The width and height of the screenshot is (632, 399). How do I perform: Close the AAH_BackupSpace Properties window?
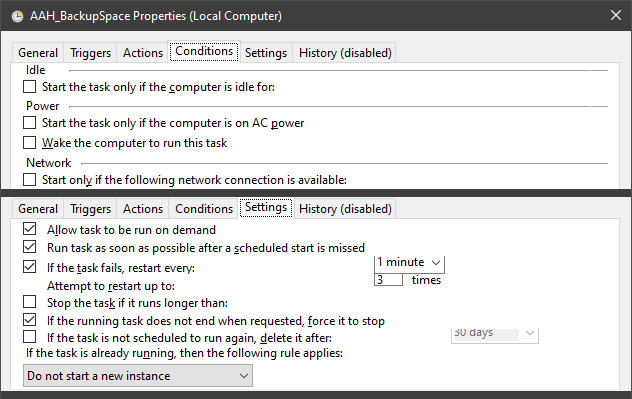(x=615, y=15)
